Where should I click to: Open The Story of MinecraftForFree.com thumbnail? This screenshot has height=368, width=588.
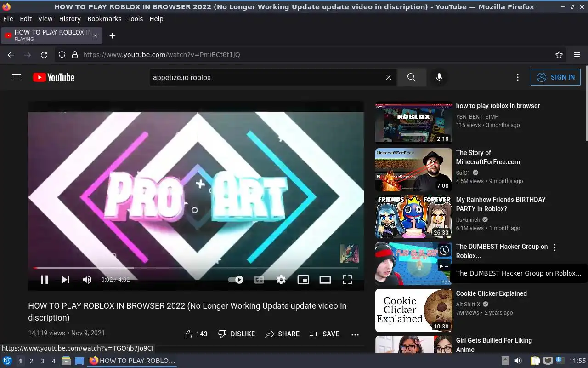pos(414,170)
